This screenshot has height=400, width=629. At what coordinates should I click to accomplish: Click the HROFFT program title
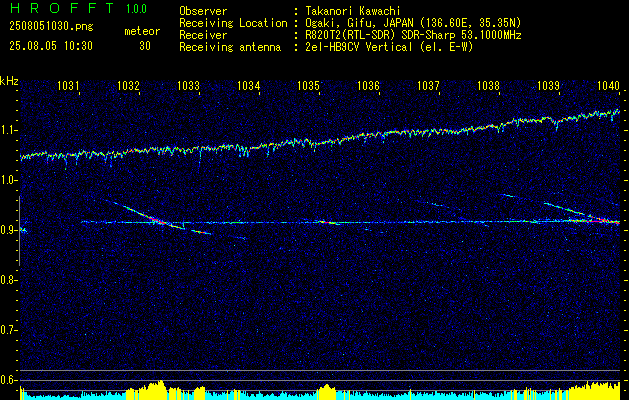click(62, 8)
